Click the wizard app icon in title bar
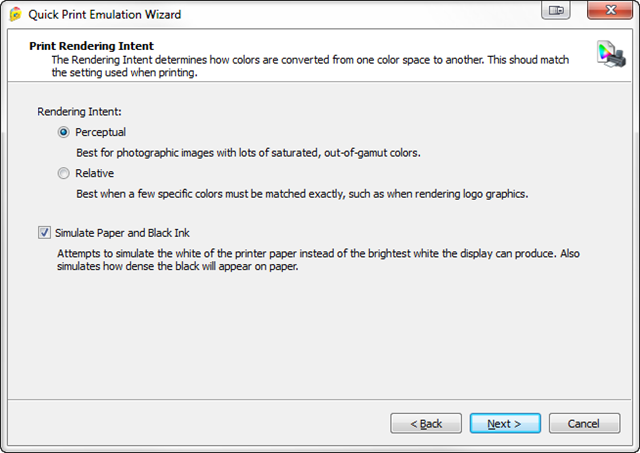This screenshot has height=453, width=640. coord(17,15)
